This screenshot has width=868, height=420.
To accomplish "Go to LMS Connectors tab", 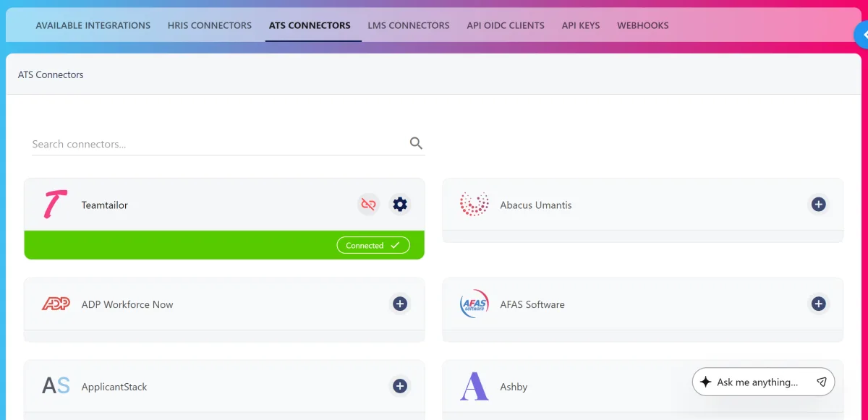I will coord(409,25).
